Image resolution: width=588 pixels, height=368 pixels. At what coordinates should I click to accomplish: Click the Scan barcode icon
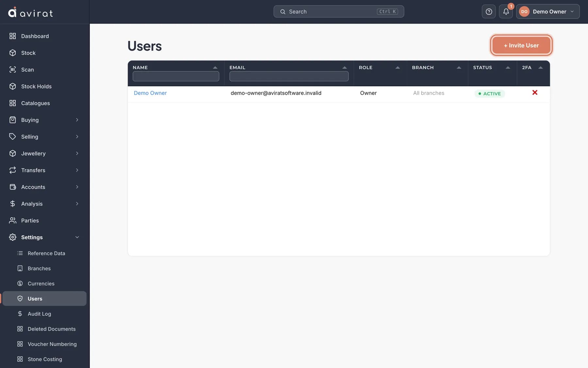coord(13,69)
